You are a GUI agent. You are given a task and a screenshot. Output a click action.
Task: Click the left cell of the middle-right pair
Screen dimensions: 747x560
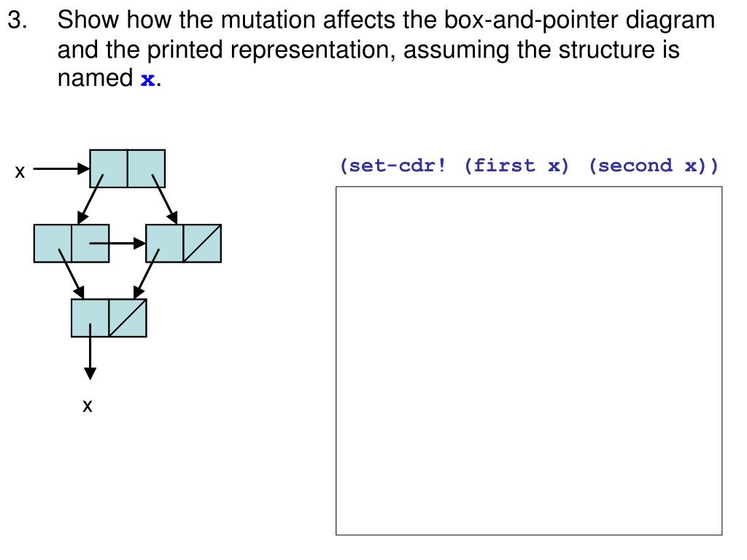pyautogui.click(x=165, y=244)
